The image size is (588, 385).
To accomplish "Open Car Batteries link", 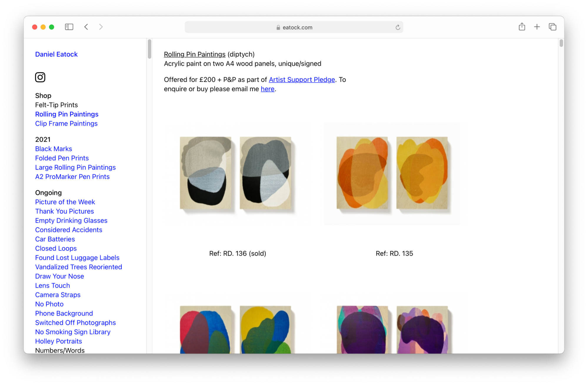I will click(x=55, y=239).
